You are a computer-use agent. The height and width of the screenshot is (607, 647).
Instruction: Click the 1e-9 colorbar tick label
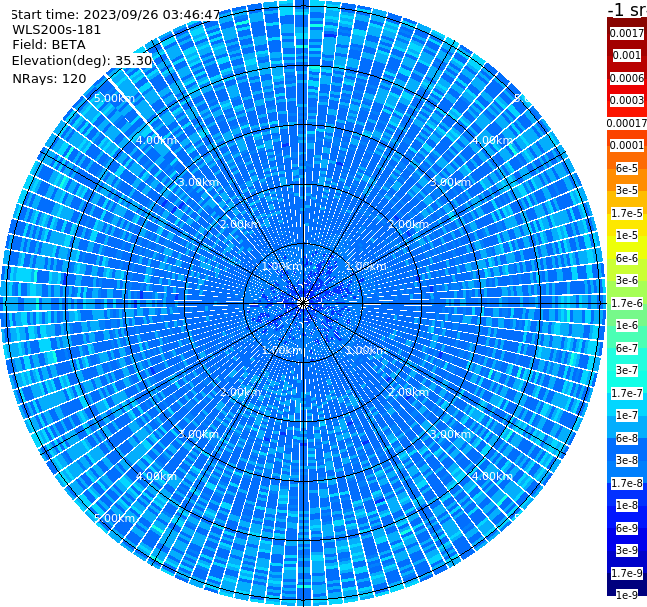(x=627, y=595)
